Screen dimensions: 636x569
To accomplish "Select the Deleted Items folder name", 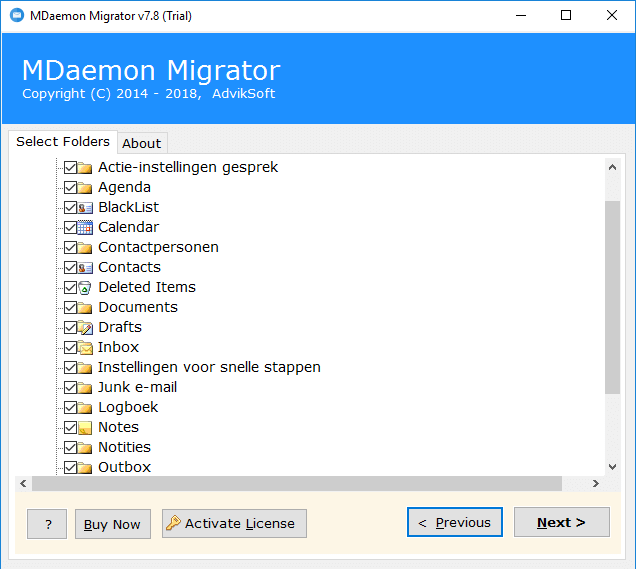I will click(147, 287).
